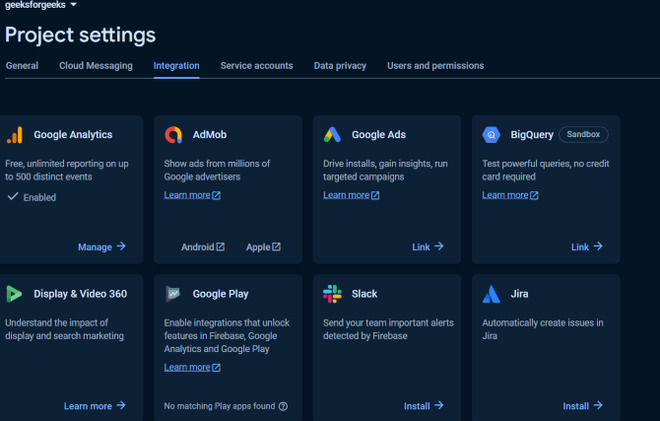Open AdMob Learn more link
660x421 pixels.
(x=192, y=195)
